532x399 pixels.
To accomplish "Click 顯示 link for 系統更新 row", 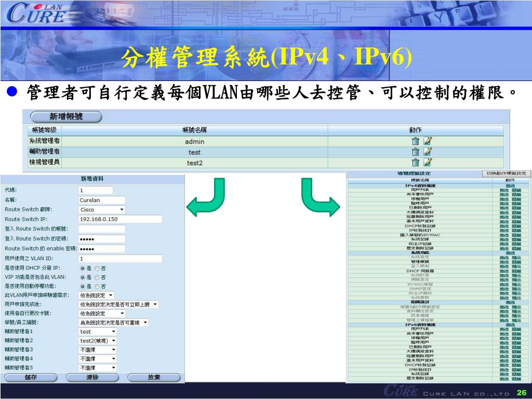I will pos(516,298).
